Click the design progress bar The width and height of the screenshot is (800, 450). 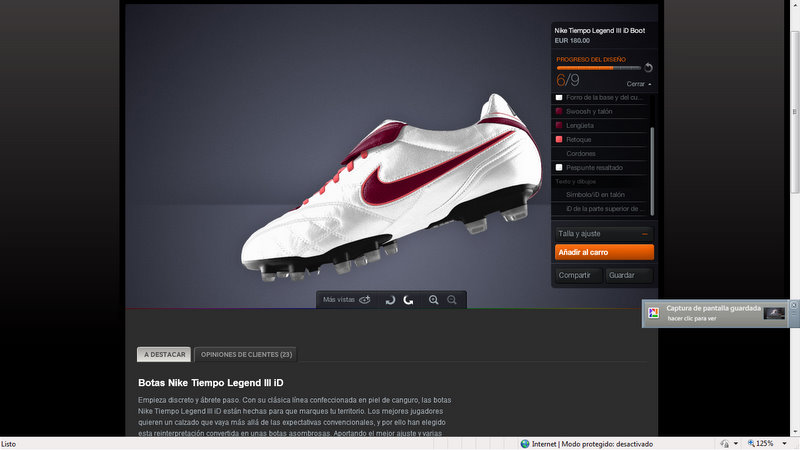pyautogui.click(x=598, y=68)
